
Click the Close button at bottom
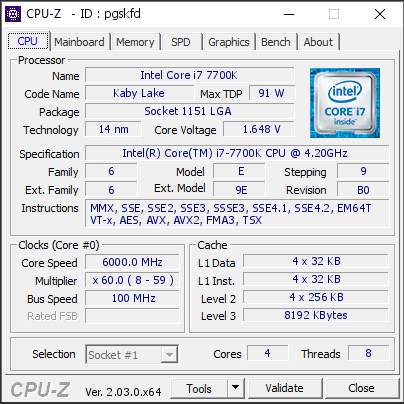pyautogui.click(x=362, y=388)
